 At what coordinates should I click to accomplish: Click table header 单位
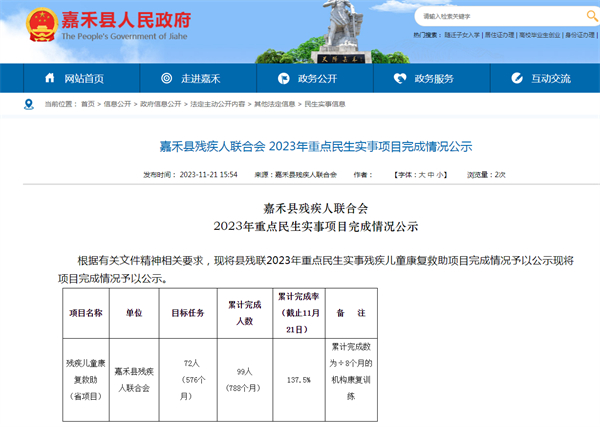(134, 313)
